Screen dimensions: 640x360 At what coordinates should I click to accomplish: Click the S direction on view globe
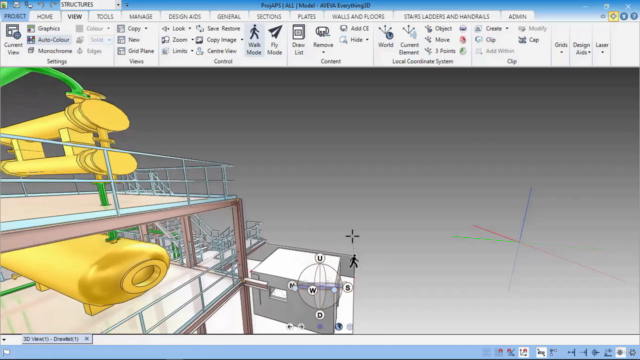click(x=347, y=288)
